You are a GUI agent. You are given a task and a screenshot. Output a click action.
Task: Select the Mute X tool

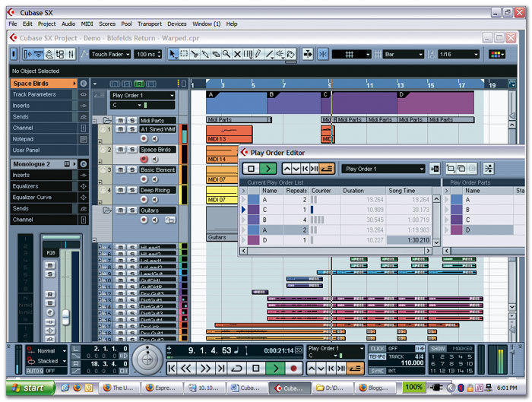237,54
